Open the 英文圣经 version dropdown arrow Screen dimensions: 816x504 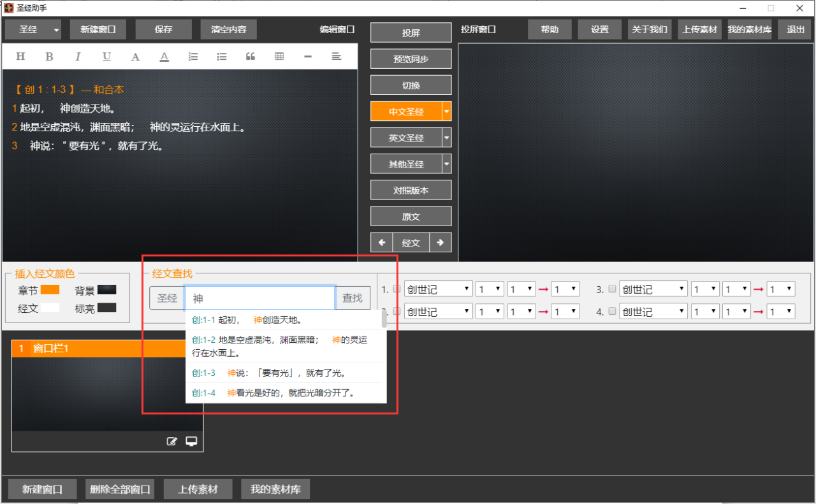pyautogui.click(x=446, y=138)
